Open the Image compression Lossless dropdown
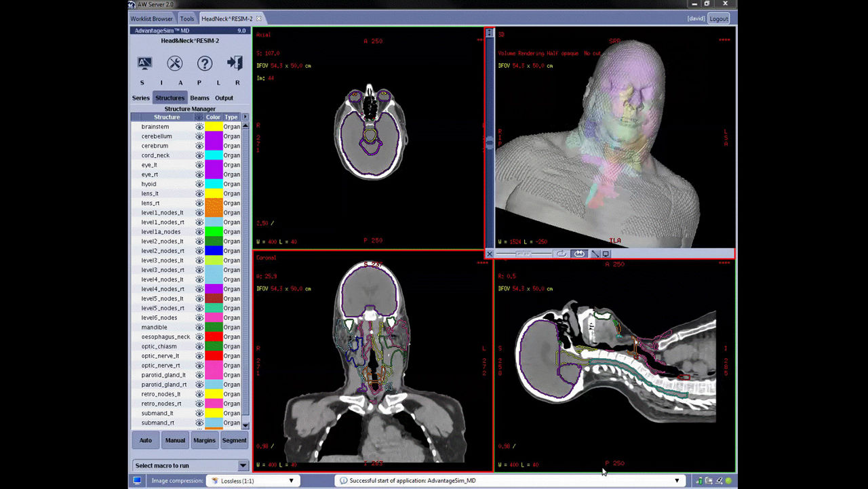Viewport: 868px width, 489px height. tap(251, 480)
